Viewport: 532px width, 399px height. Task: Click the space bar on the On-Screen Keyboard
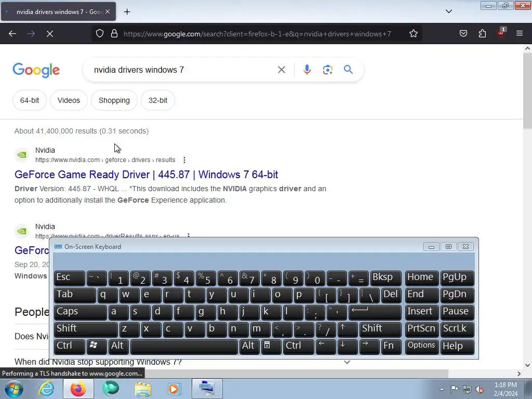(184, 347)
